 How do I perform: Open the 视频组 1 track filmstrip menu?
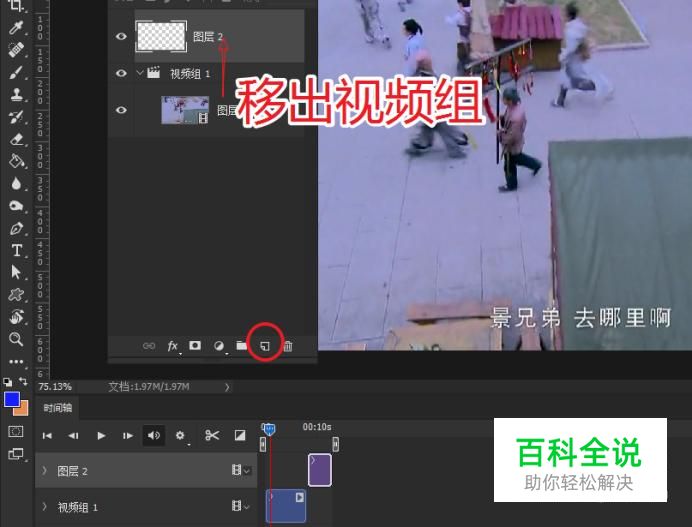241,506
